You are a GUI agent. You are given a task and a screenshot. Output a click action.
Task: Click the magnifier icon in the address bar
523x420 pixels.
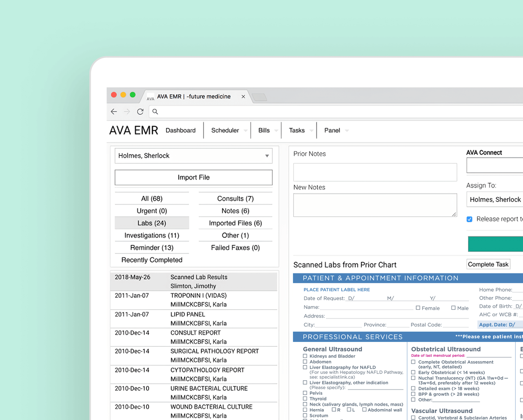point(155,112)
